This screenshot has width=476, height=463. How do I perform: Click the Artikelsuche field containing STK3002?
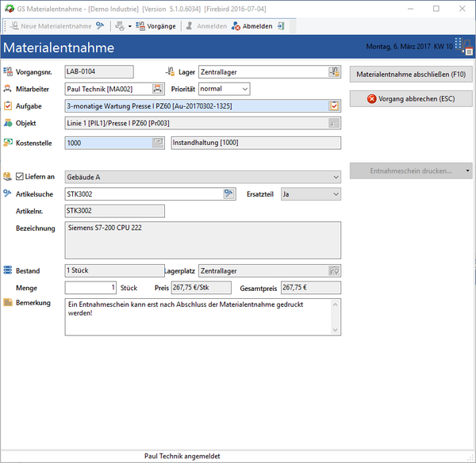point(143,193)
